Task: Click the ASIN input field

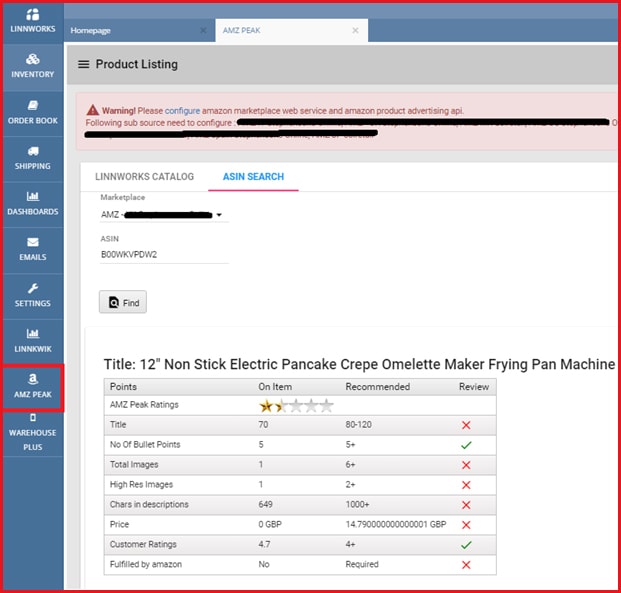Action: point(164,254)
